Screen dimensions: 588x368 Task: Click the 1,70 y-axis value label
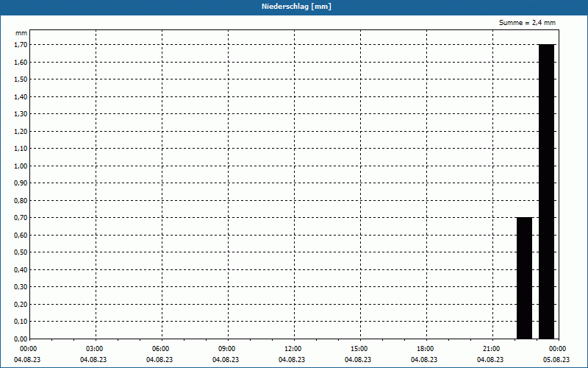21,45
